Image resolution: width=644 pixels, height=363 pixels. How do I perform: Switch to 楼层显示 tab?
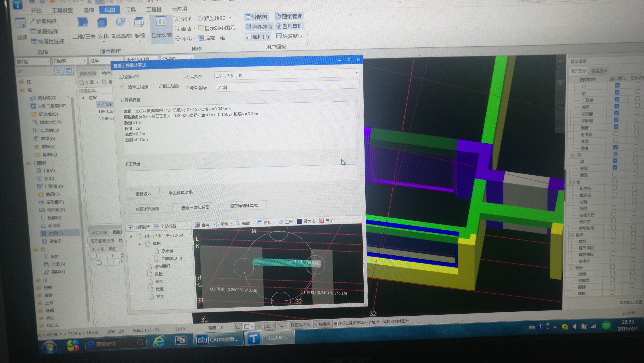click(599, 71)
